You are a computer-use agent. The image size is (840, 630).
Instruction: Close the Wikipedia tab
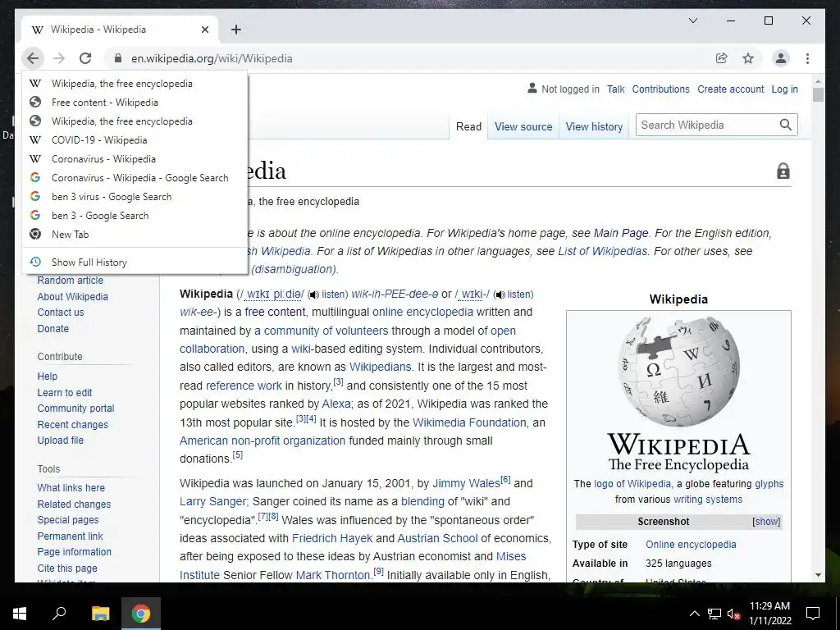coord(204,30)
